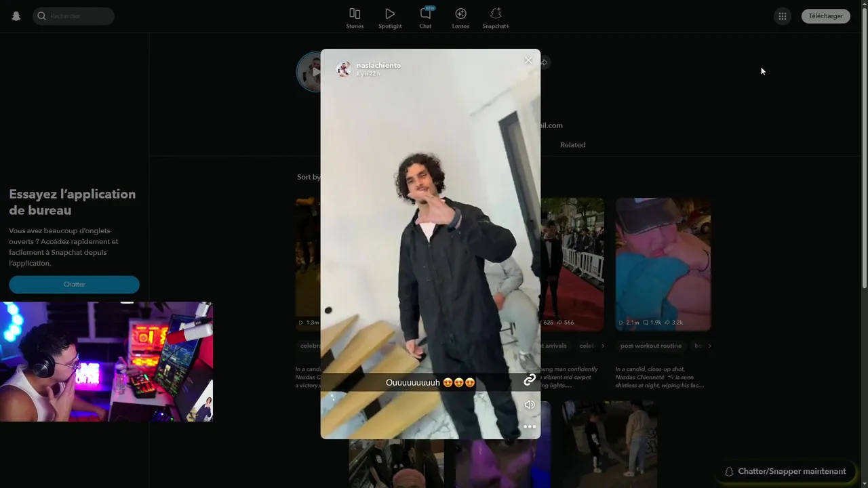Close the story viewer popup
Screen dimensions: 868x488
click(528, 60)
